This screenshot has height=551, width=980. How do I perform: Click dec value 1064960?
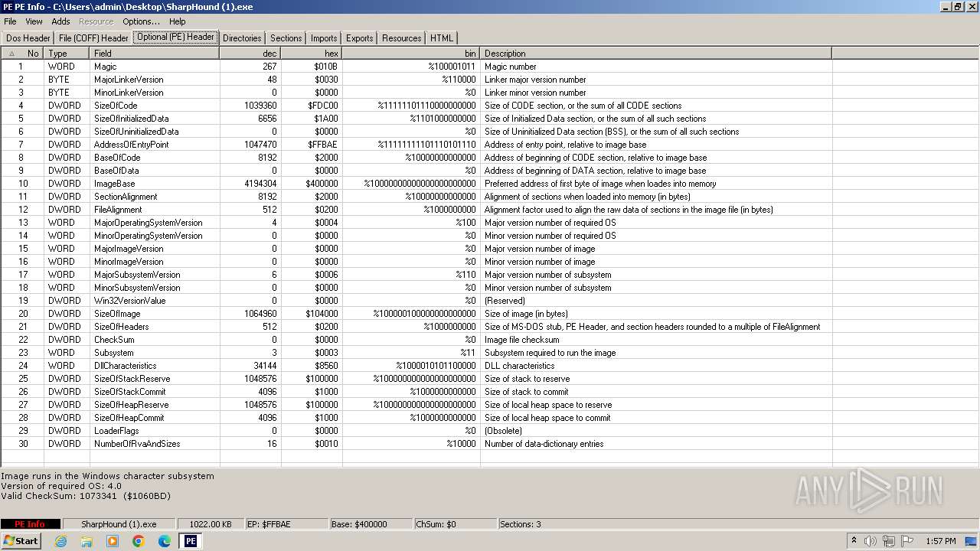(261, 314)
